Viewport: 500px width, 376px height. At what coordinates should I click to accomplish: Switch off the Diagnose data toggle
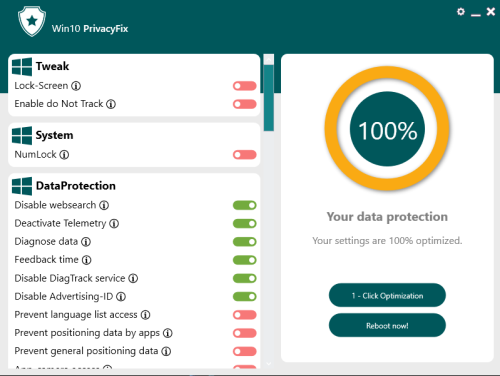pos(245,242)
